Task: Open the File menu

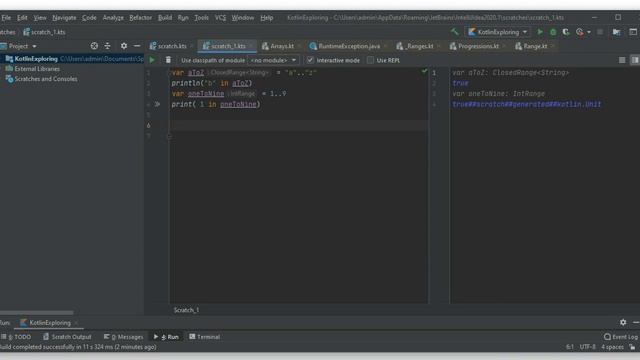Action: [x=6, y=18]
